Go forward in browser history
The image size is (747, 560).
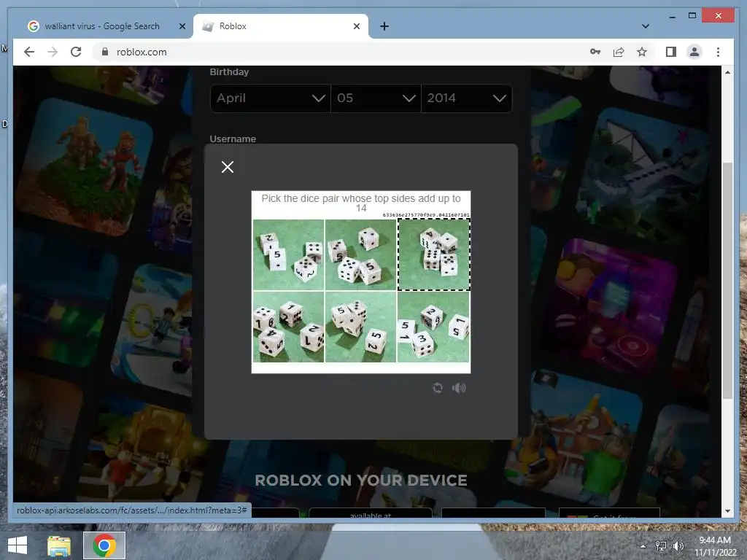[53, 52]
